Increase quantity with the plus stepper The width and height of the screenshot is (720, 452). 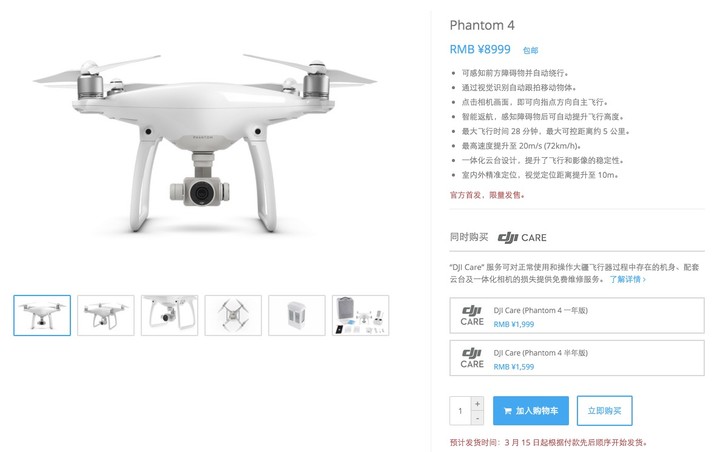478,404
